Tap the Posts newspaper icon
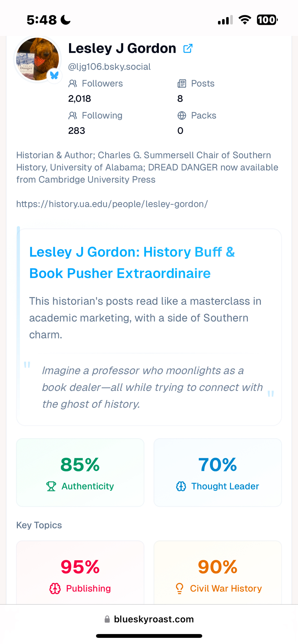This screenshot has width=298, height=644. (182, 84)
